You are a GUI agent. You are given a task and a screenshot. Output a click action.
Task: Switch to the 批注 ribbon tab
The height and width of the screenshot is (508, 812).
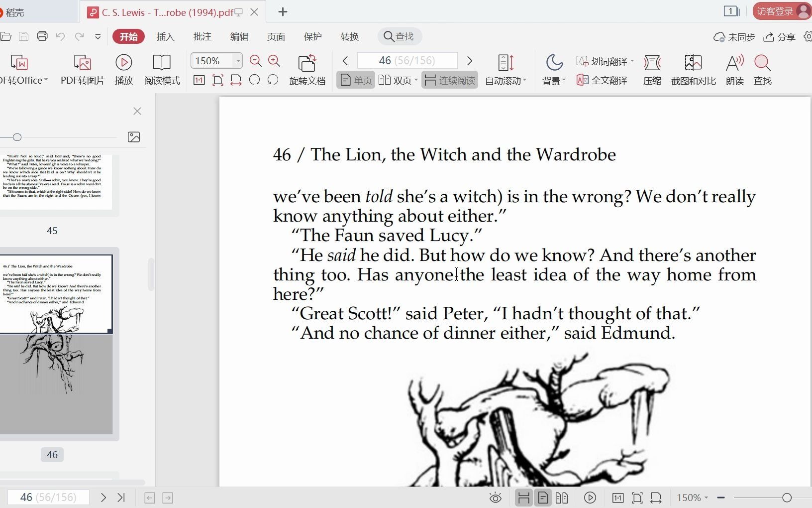click(203, 36)
